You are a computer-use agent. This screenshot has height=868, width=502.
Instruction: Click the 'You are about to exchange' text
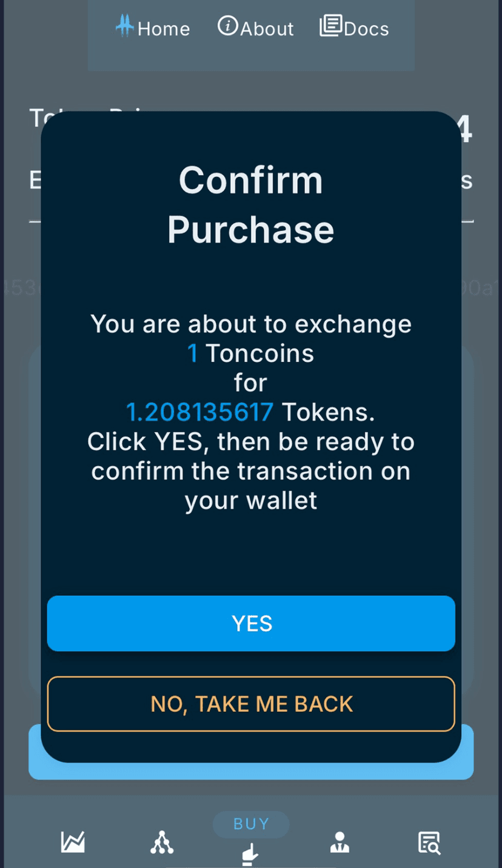click(x=251, y=324)
